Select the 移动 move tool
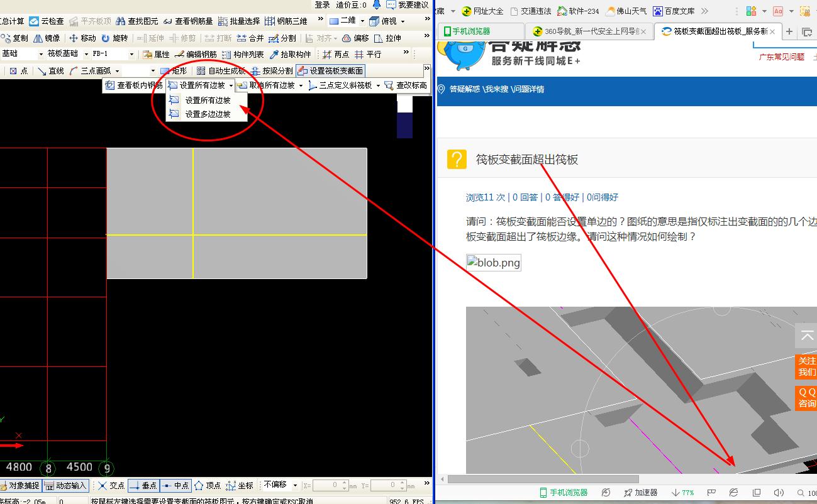817x504 pixels. 82,38
